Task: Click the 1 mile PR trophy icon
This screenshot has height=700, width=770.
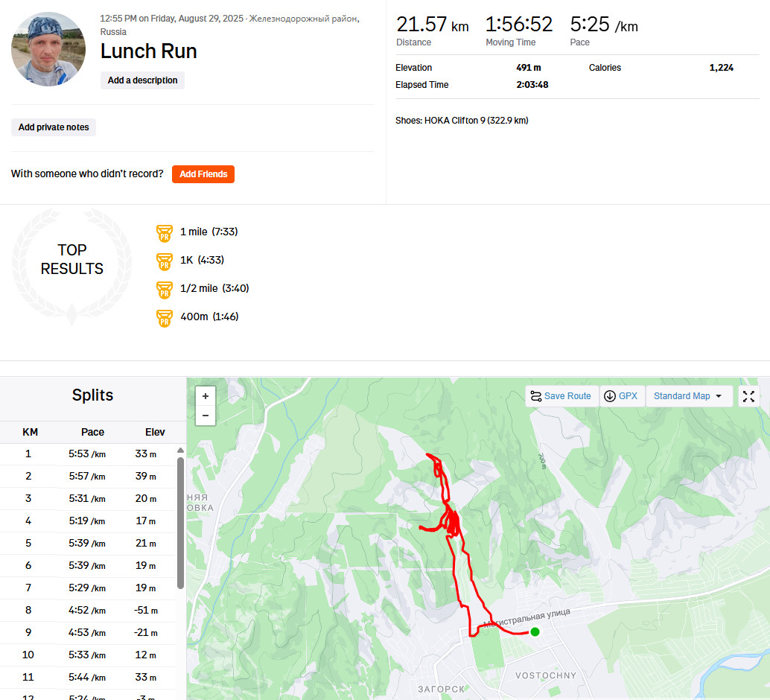Action: 165,233
